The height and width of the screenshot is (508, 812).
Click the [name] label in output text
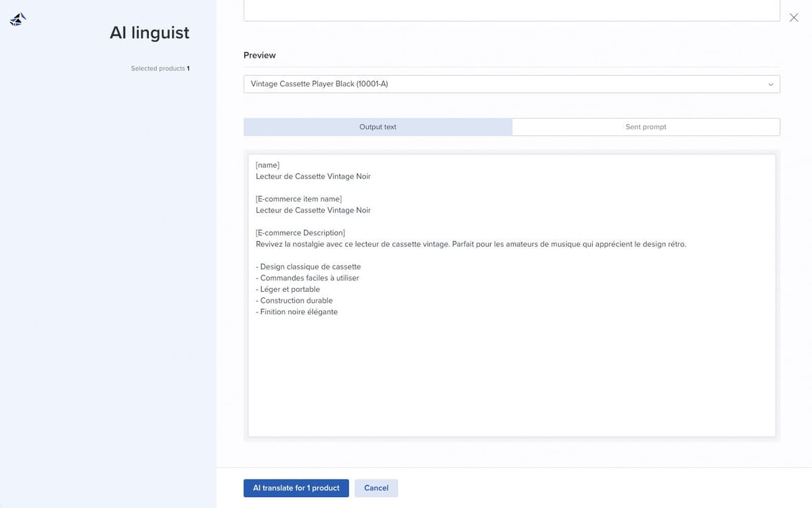pos(267,165)
